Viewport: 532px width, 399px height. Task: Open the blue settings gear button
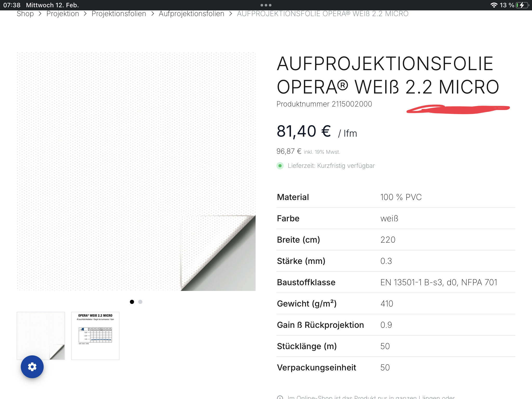tap(32, 367)
